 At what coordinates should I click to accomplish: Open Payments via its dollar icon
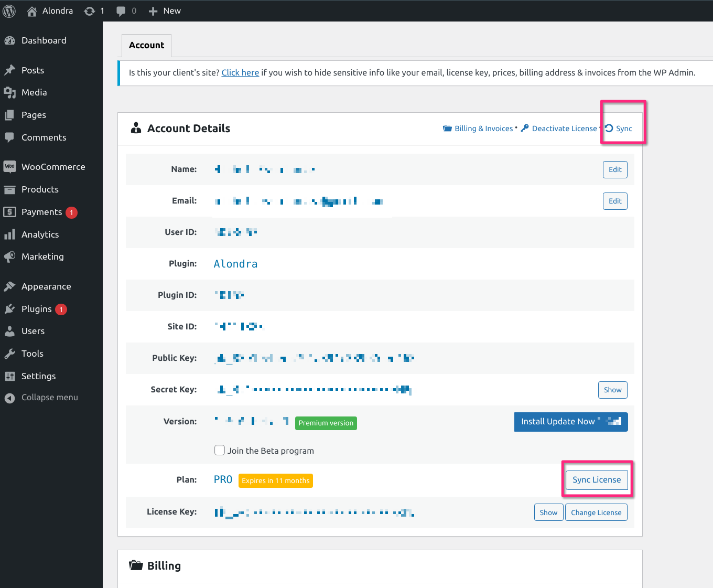coord(10,212)
